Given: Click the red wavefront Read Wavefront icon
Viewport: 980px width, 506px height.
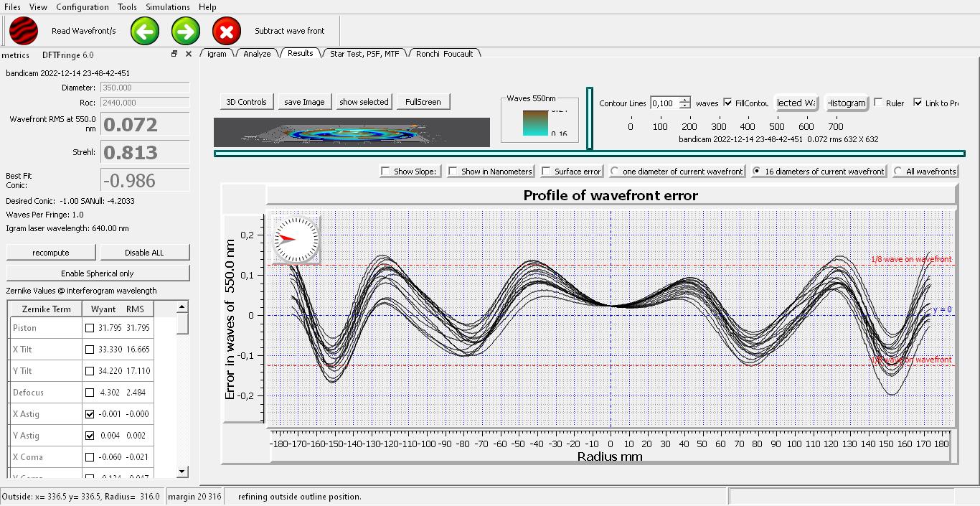Looking at the screenshot, I should click(23, 31).
